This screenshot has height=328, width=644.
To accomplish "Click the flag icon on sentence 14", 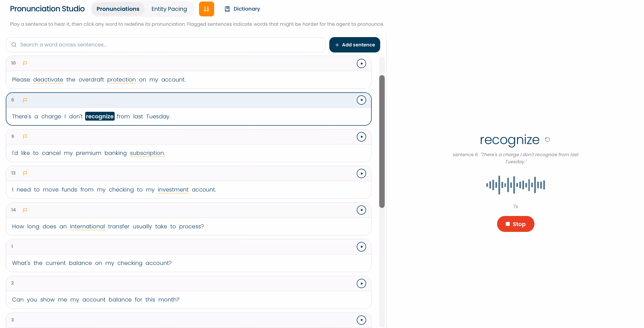I will tap(25, 210).
